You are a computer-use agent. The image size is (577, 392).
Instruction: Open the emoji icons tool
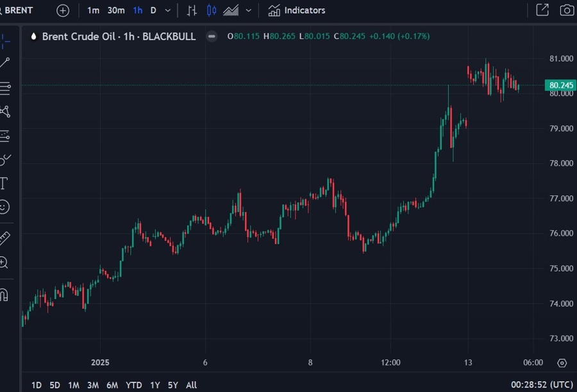pyautogui.click(x=4, y=207)
